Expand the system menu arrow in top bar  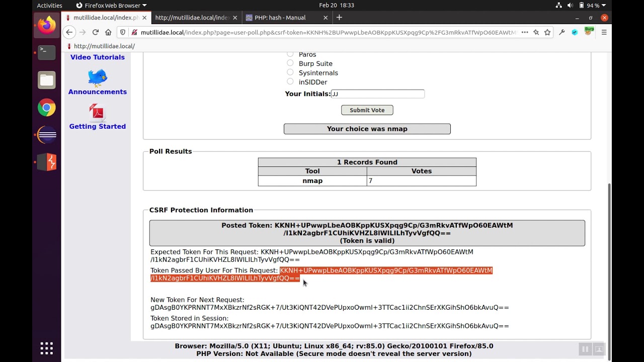tap(604, 5)
